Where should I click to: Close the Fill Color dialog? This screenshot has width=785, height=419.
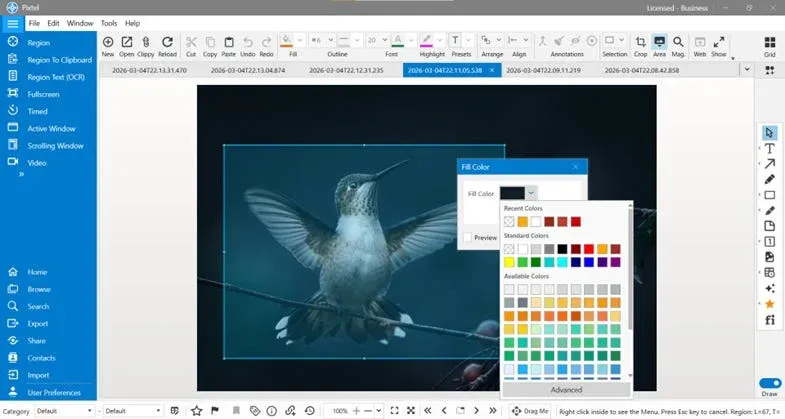(575, 167)
